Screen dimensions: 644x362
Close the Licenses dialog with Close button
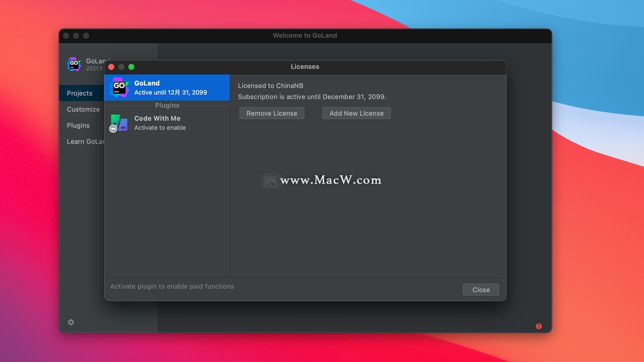(481, 290)
